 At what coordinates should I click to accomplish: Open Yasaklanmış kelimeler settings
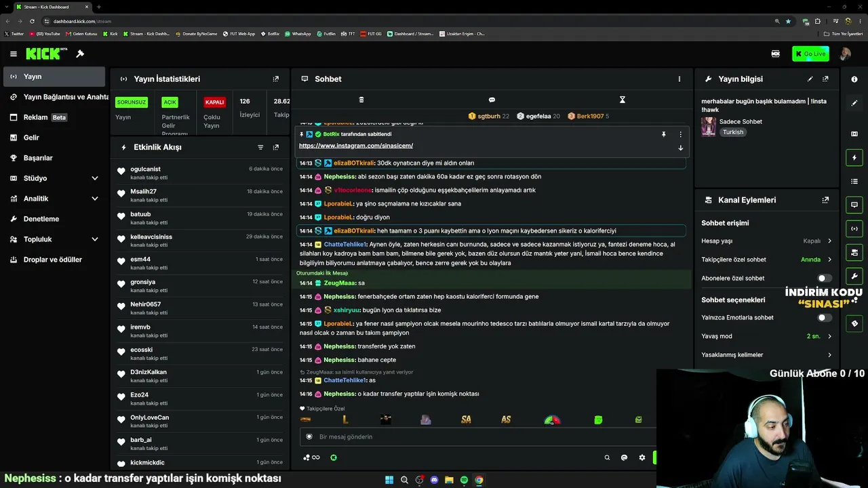767,354
